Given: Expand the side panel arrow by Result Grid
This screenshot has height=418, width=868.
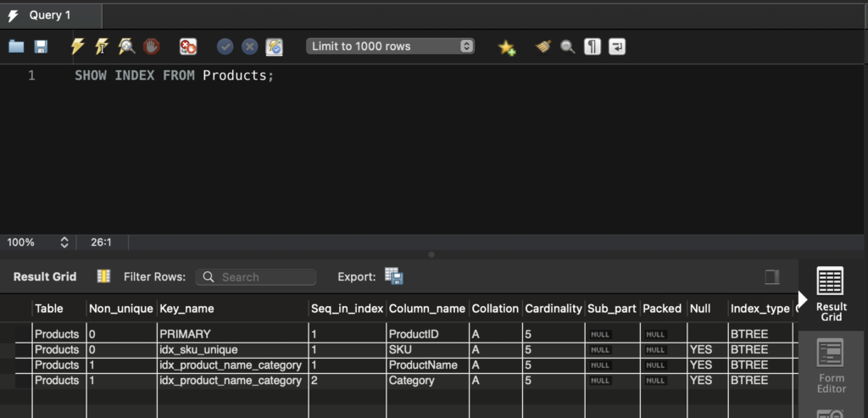Looking at the screenshot, I should tap(802, 298).
